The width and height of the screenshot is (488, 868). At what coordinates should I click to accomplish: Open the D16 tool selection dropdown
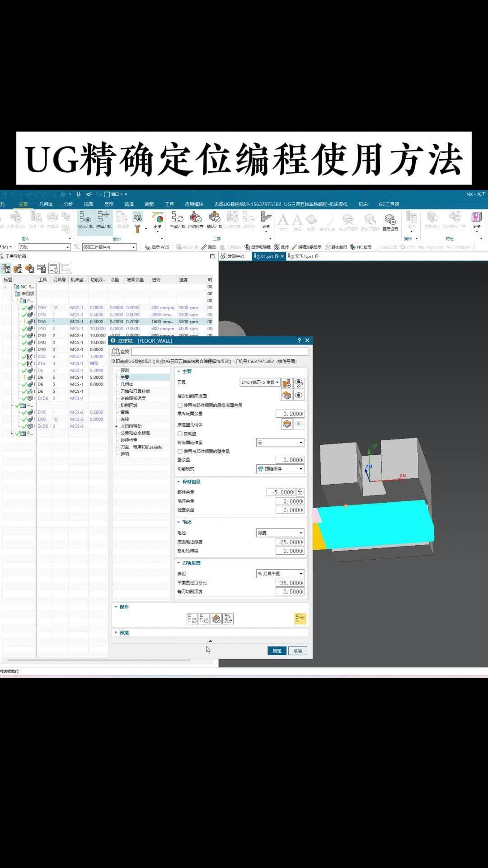[x=260, y=382]
